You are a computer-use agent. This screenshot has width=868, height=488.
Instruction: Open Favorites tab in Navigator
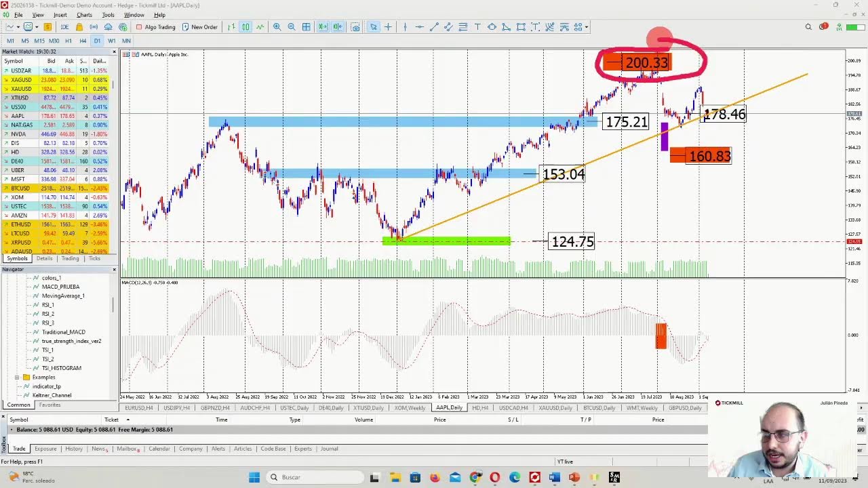pos(50,405)
